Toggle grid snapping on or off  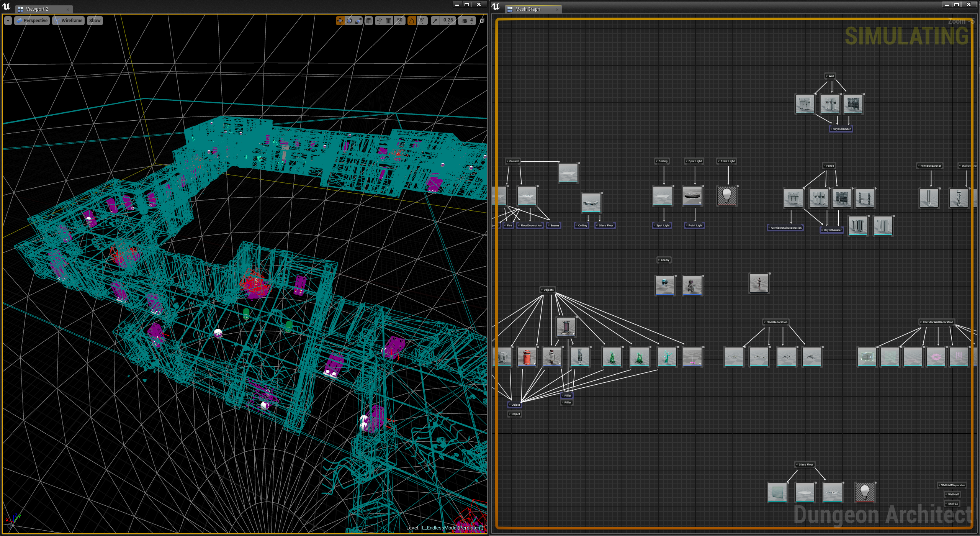(388, 21)
